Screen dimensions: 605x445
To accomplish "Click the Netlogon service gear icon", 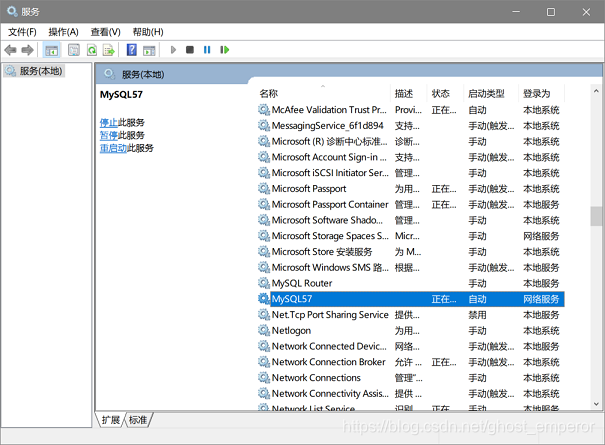I will point(264,330).
